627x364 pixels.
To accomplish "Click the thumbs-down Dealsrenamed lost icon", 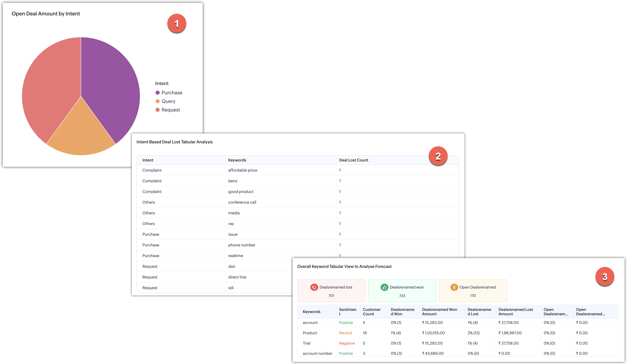I will [x=314, y=287].
